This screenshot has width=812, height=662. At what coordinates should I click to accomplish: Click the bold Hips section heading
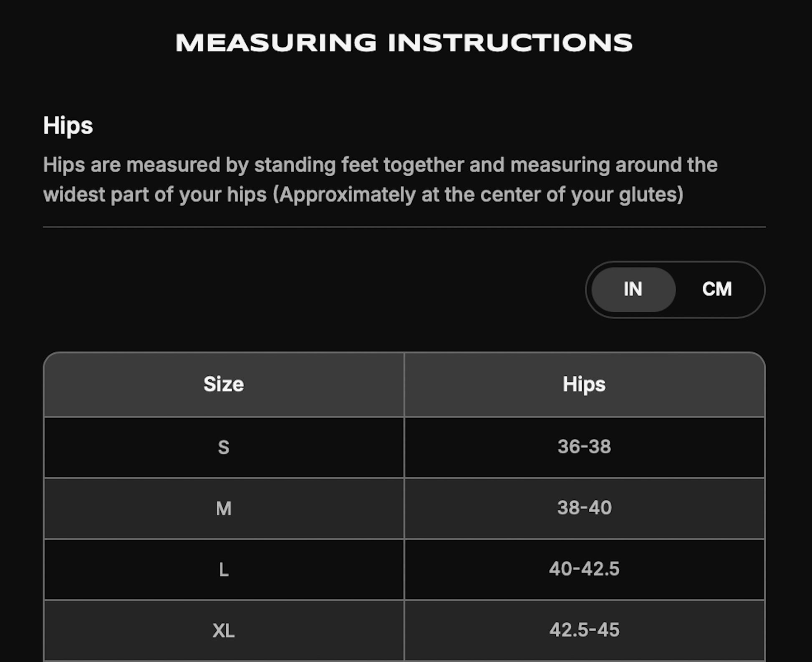tap(68, 126)
